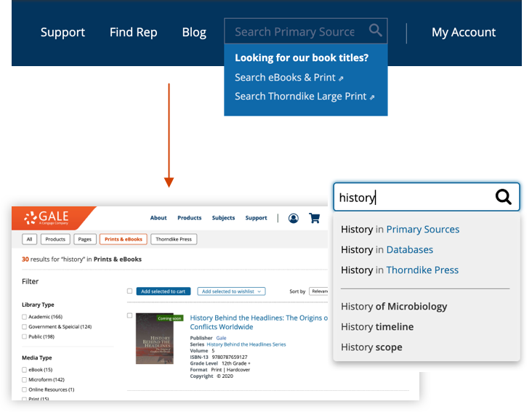Check the History Behind the Headlines result

(129, 315)
